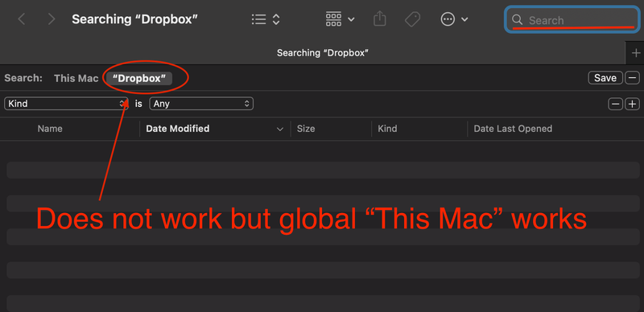Image resolution: width=644 pixels, height=312 pixels.
Task: Open the list view switcher
Action: [x=266, y=19]
